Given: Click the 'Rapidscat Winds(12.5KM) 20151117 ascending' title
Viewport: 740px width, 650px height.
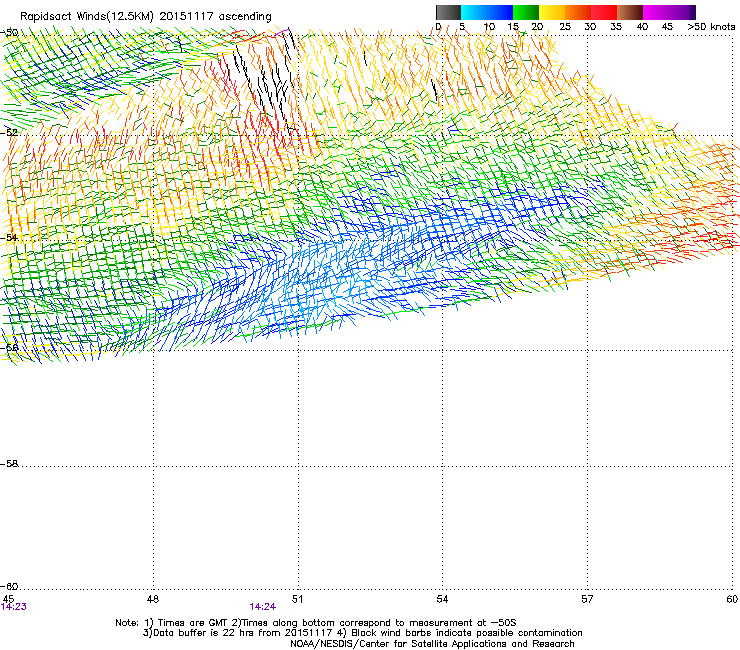Looking at the screenshot, I should point(146,17).
